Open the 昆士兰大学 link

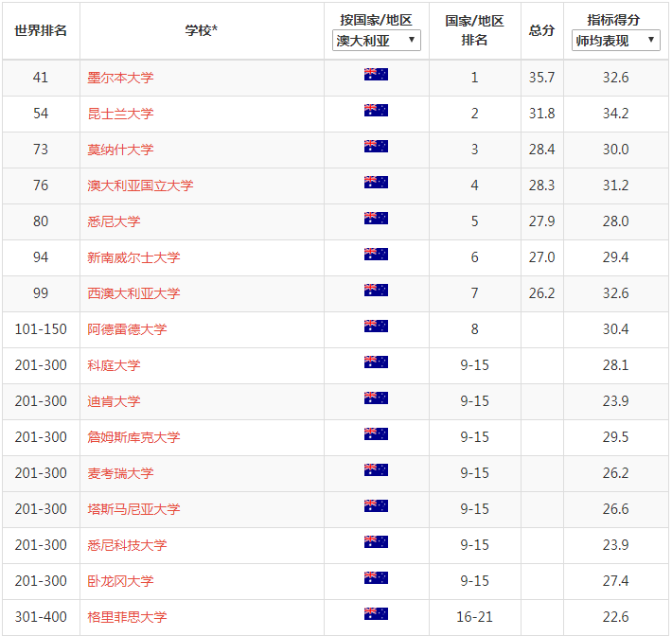(x=120, y=114)
